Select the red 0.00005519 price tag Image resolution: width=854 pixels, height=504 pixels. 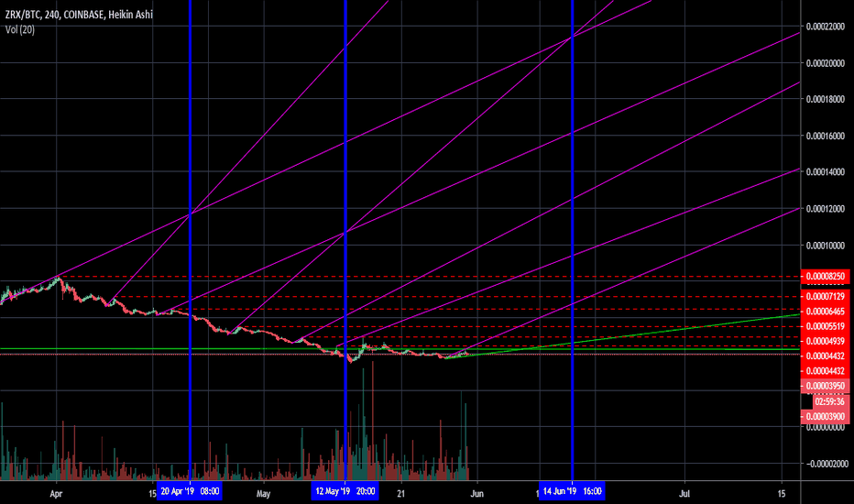(825, 326)
